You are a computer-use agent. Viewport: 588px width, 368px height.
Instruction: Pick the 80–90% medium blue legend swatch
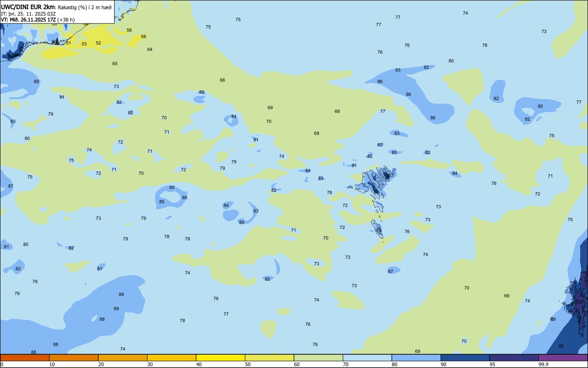(x=416, y=357)
